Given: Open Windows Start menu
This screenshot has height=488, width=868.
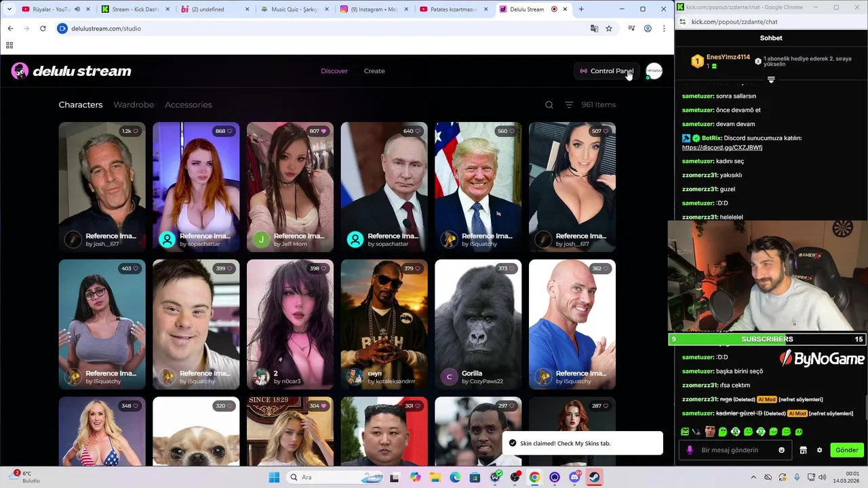Looking at the screenshot, I should coord(274,477).
